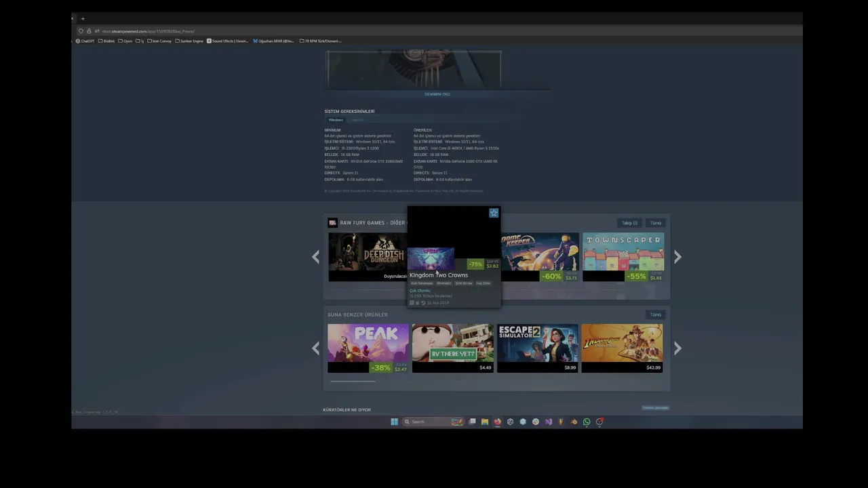Open the Sound Effects ElevenLabs bookmark

pos(227,41)
